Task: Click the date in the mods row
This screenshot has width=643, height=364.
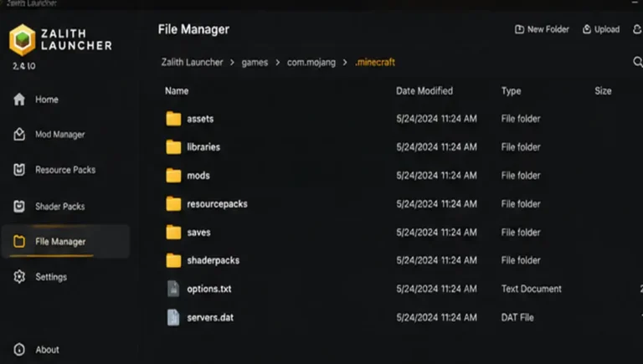Action: [x=436, y=176]
